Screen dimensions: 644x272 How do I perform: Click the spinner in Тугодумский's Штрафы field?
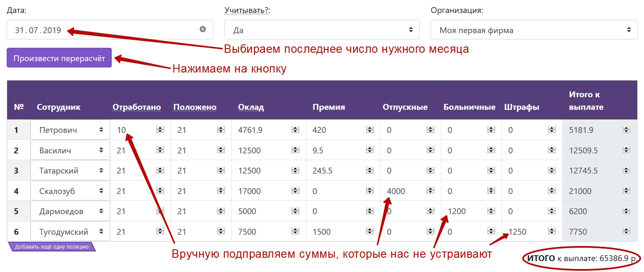click(x=552, y=232)
